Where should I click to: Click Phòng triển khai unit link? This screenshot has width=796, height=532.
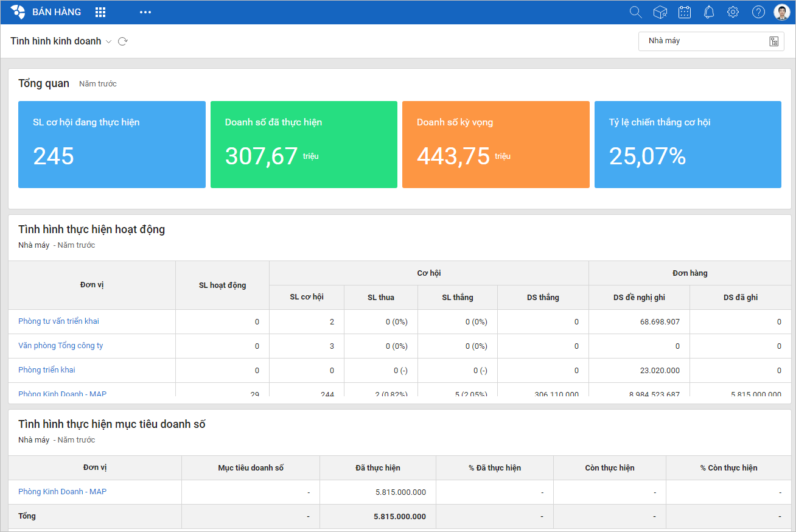[47, 370]
